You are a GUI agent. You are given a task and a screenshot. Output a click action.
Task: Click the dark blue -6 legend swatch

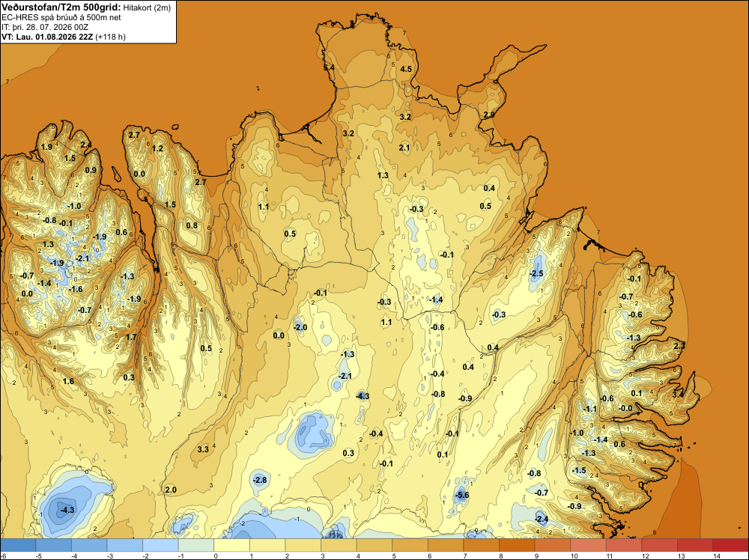click(x=18, y=545)
